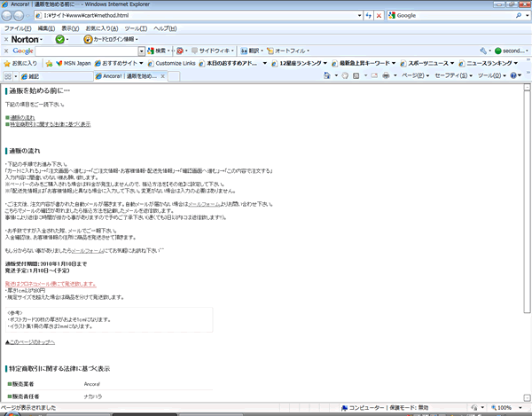Screen dimensions: 532x416
Task: Click the red クロネコメール便 shipping link
Action: 51,284
